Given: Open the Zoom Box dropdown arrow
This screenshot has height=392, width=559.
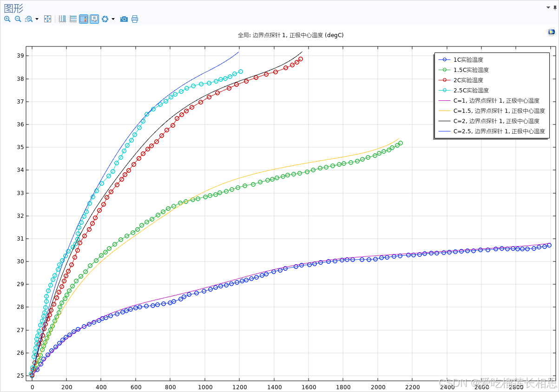Looking at the screenshot, I should (37, 19).
